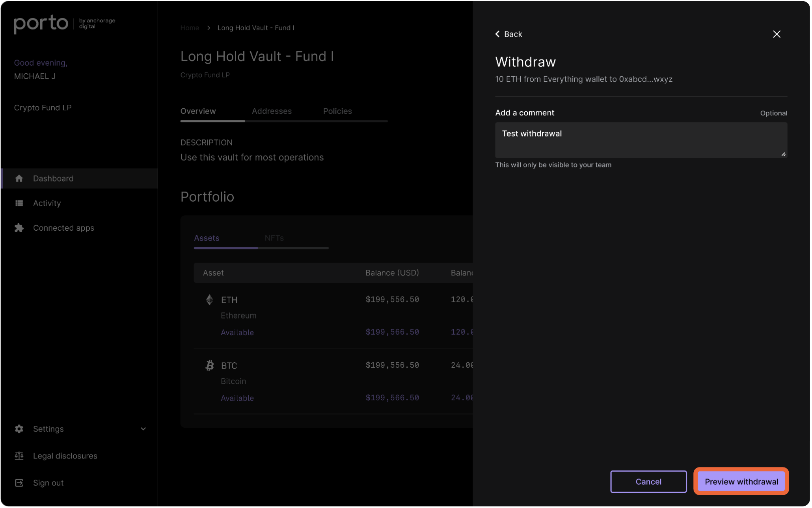
Task: Click into the comment text field
Action: [641, 140]
